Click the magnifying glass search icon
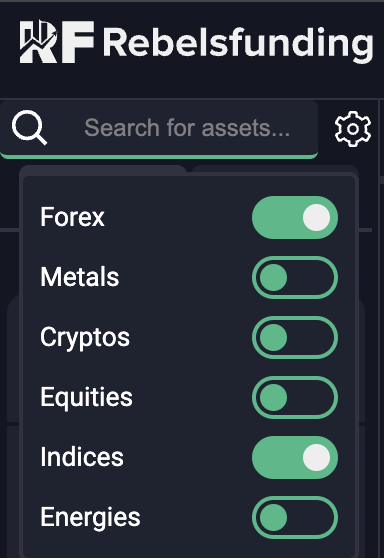 [29, 127]
